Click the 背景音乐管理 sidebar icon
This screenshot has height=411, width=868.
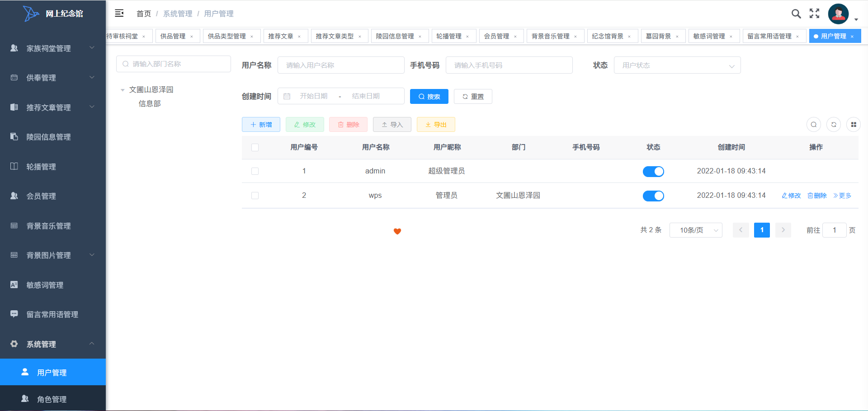pyautogui.click(x=14, y=225)
